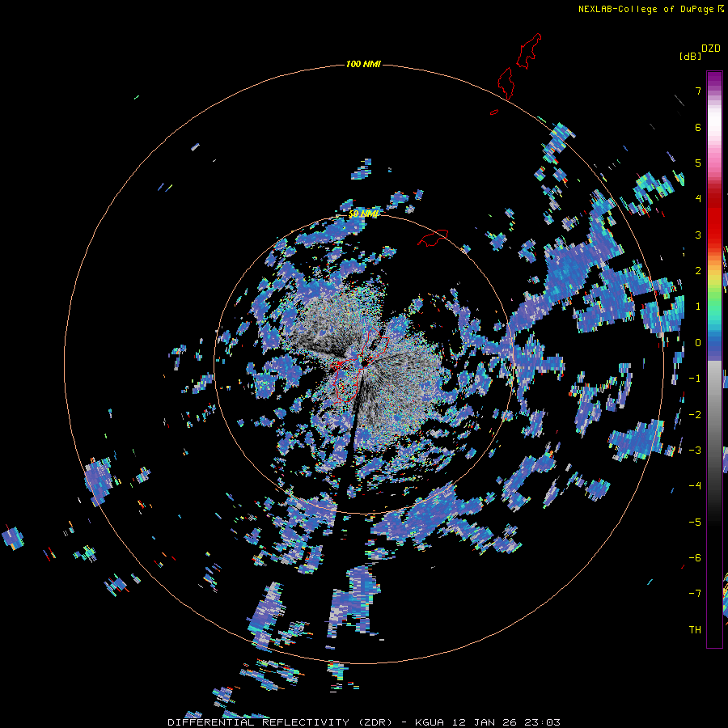This screenshot has height=728, width=728.
Task: Click the small icon after the NEXLAB credit text
Action: point(721,8)
